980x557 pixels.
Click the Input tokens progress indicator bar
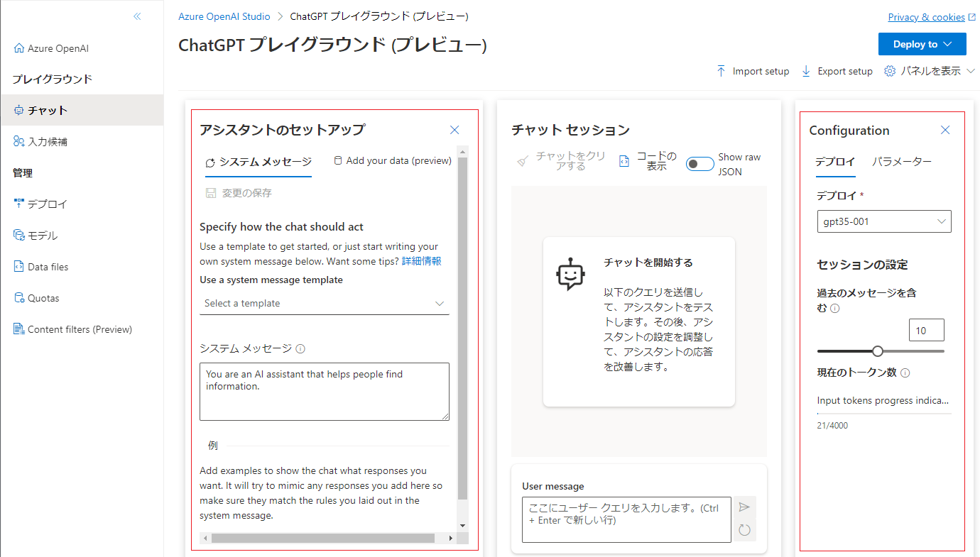[884, 413]
